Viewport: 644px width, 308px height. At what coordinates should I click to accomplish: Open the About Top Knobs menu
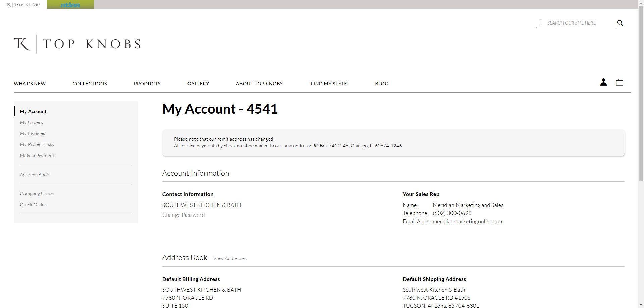click(x=259, y=84)
